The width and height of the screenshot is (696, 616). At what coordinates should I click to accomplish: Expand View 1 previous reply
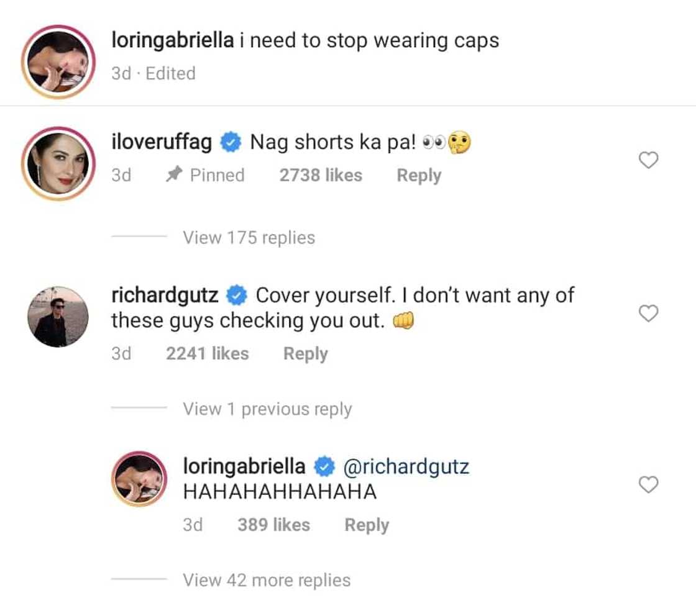click(267, 409)
